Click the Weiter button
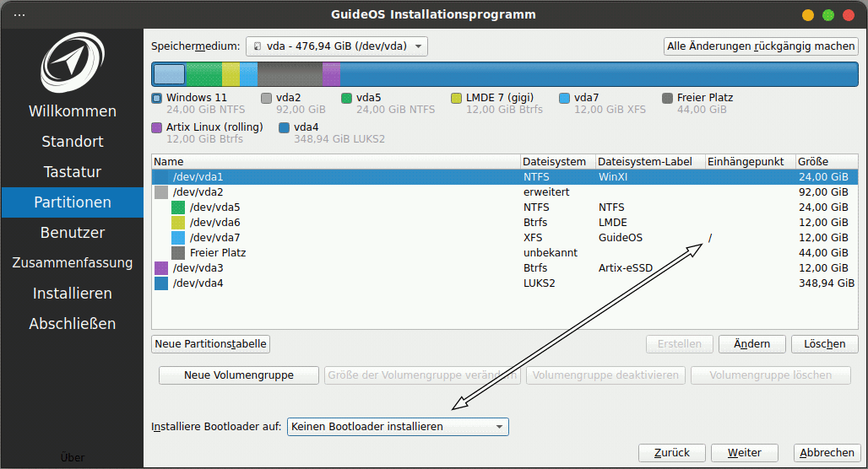The width and height of the screenshot is (868, 469). [x=745, y=453]
